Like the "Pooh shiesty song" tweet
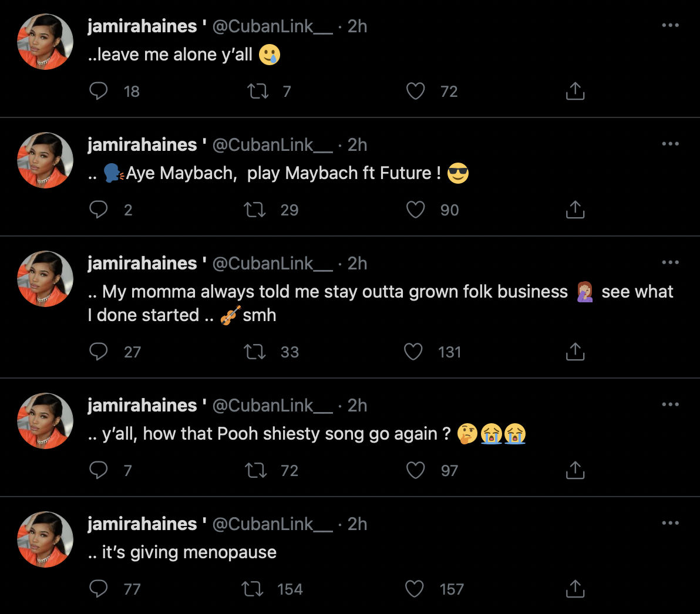Viewport: 700px width, 614px height. 415,470
